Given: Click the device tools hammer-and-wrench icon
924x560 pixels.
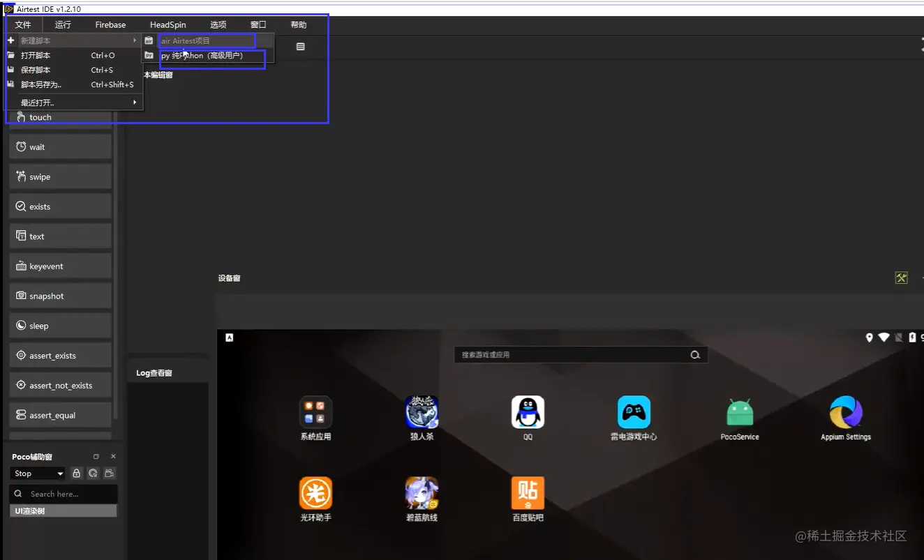Looking at the screenshot, I should pyautogui.click(x=902, y=278).
